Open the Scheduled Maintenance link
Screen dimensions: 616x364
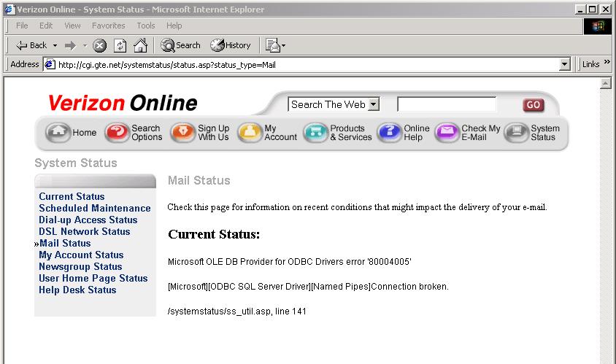tap(95, 208)
